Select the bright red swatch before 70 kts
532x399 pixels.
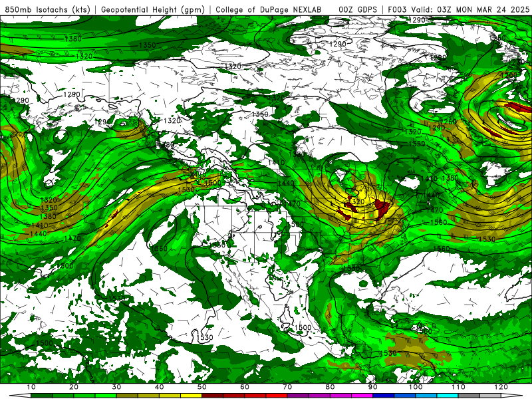(277, 396)
